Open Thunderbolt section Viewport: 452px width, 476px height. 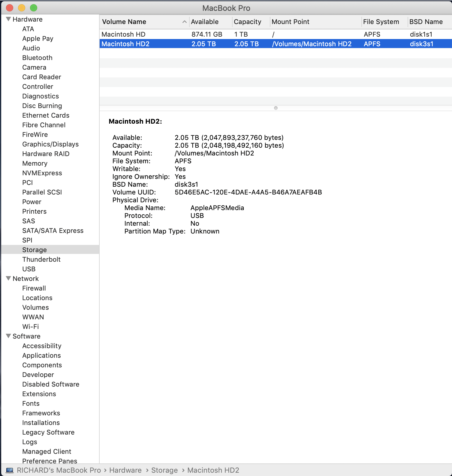pos(41,259)
